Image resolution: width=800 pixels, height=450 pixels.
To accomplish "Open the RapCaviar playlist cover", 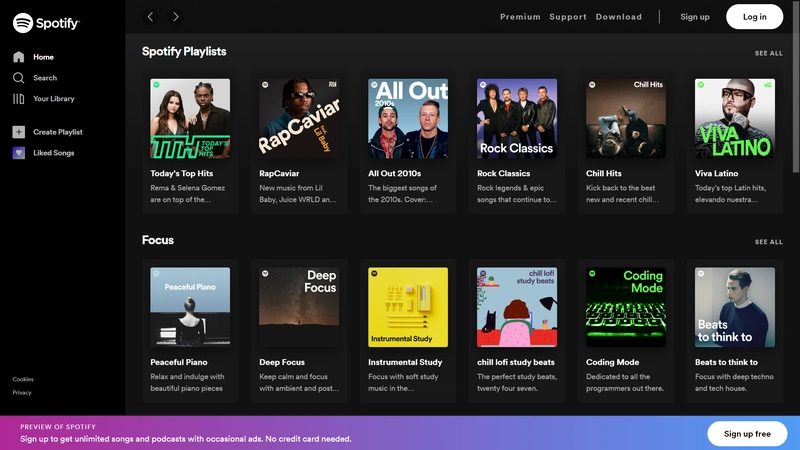I will (299, 118).
